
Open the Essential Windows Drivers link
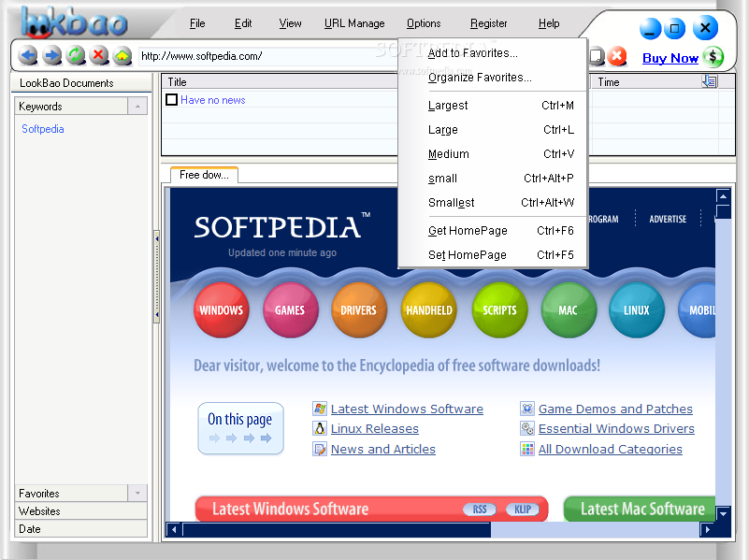pyautogui.click(x=616, y=428)
